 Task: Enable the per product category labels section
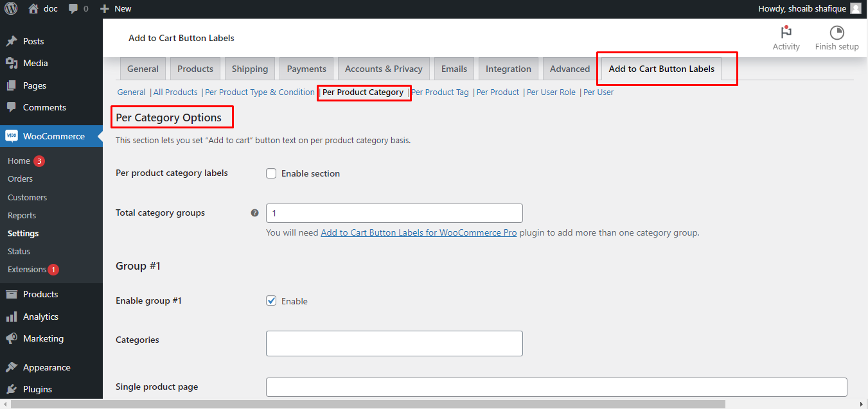pos(271,173)
